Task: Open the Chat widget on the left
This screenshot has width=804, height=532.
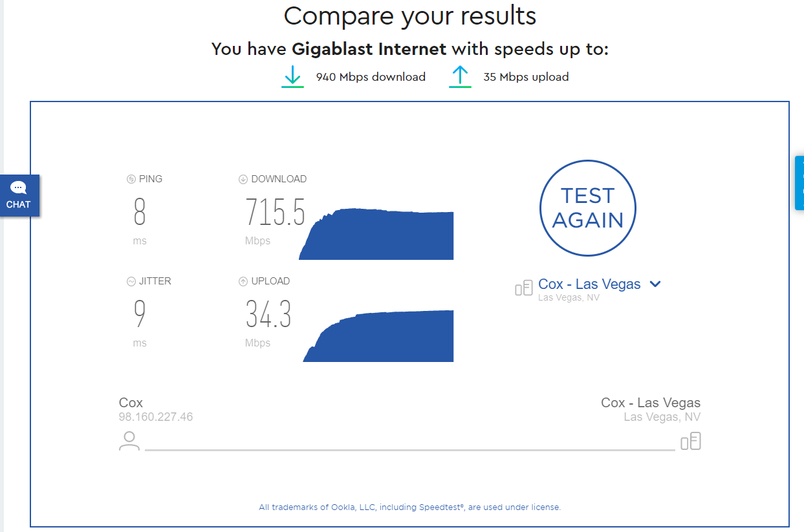Action: 19,195
